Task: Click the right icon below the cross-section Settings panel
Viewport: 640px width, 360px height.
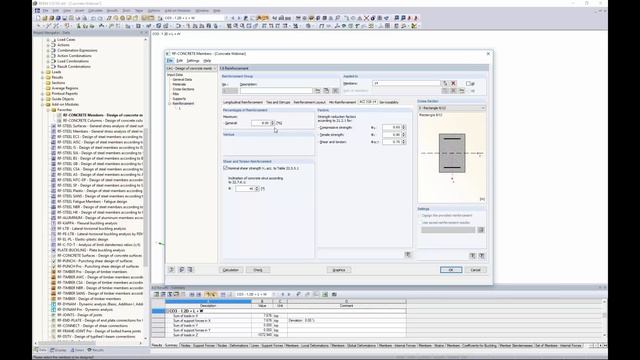Action: click(482, 256)
